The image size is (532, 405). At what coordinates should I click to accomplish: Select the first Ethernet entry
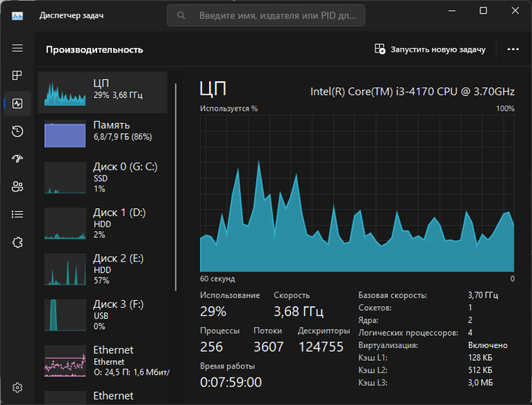tap(103, 361)
